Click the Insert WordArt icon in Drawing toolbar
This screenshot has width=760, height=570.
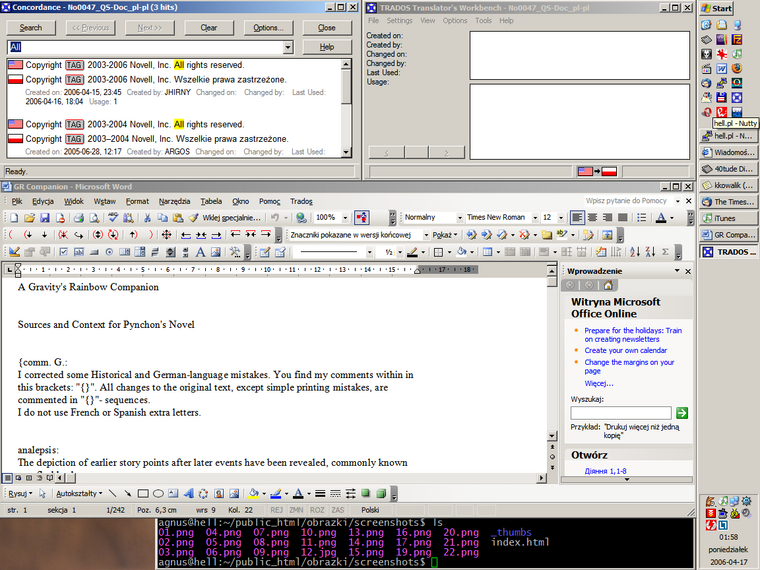[189, 494]
